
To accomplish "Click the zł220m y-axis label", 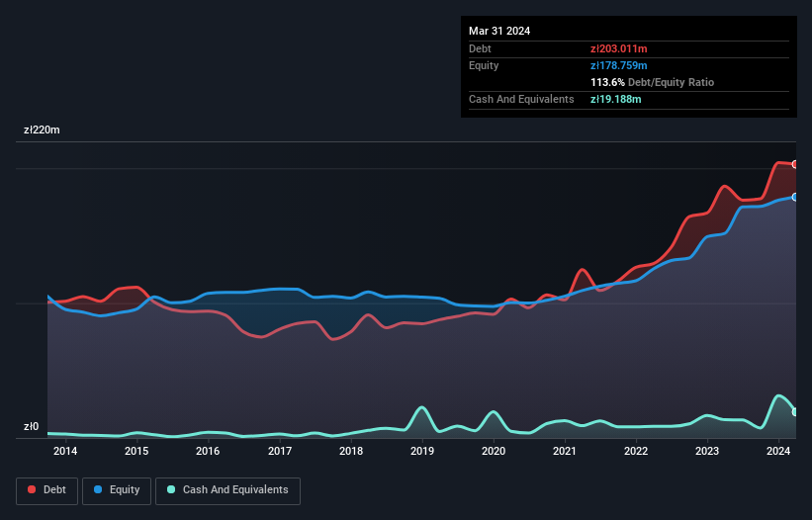I will (42, 130).
